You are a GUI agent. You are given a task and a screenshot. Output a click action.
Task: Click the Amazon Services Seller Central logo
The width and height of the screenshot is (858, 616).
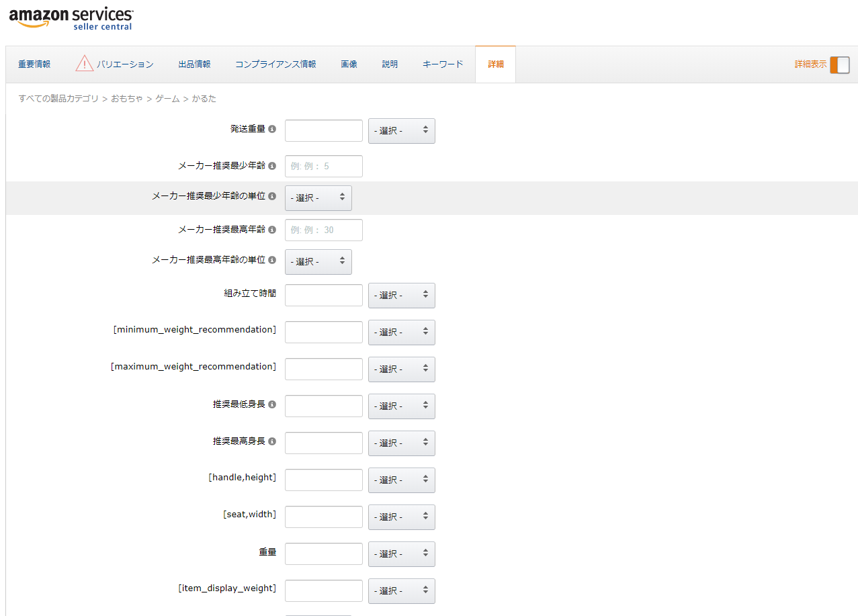point(71,18)
